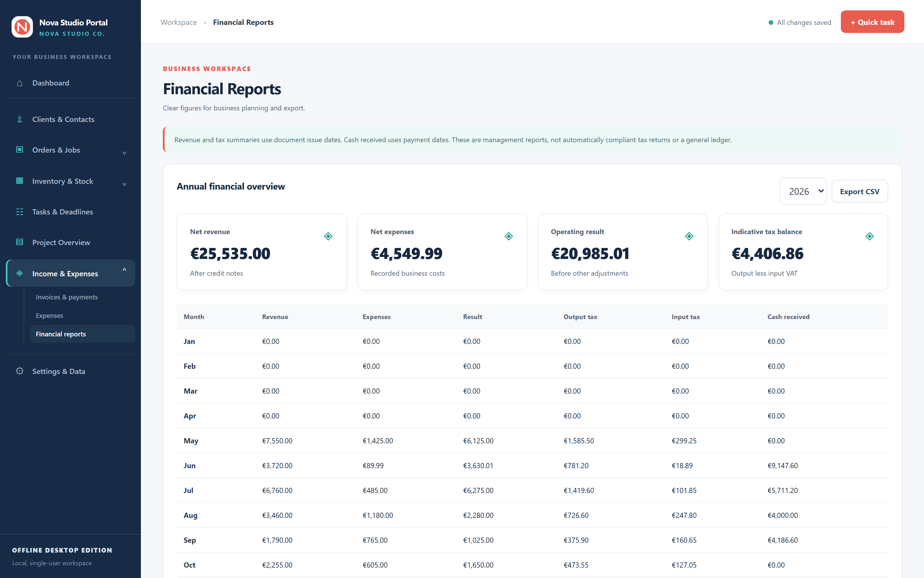Click the Jan row month label
Viewport: 924px width, 578px height.
point(189,341)
